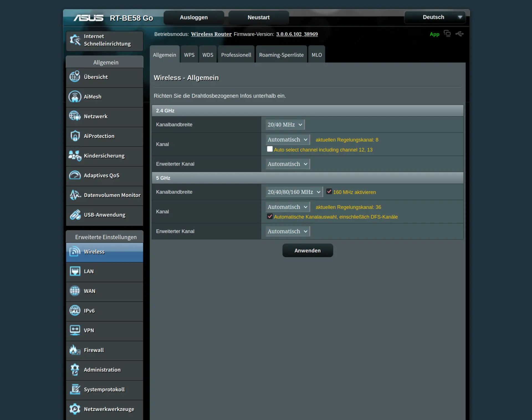Click the Wireless Router mode link
The height and width of the screenshot is (420, 532).
tap(211, 34)
